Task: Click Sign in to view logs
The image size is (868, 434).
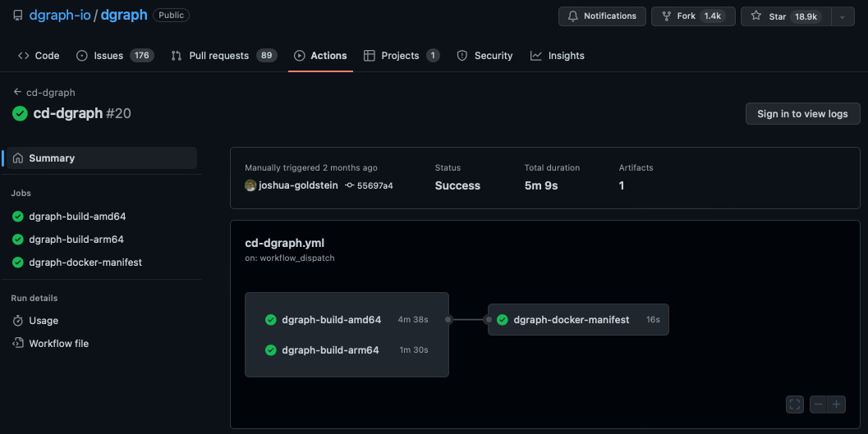Action: pyautogui.click(x=802, y=113)
